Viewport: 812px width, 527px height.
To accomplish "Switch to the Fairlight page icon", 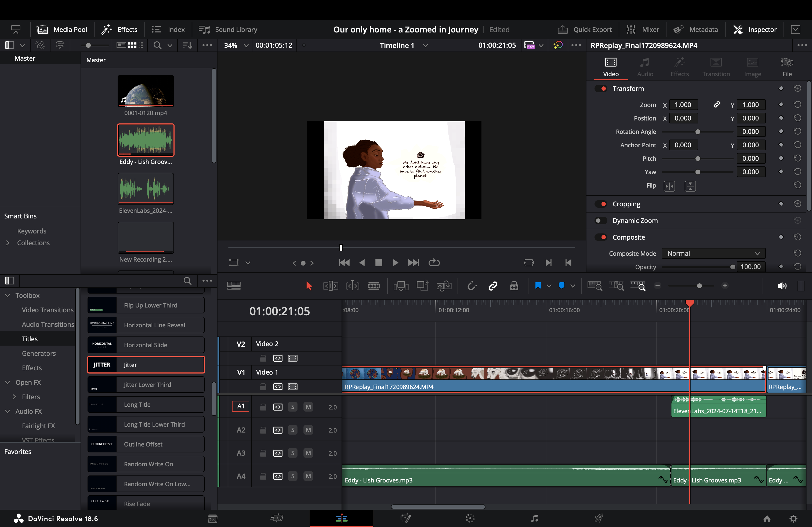I will [x=535, y=518].
